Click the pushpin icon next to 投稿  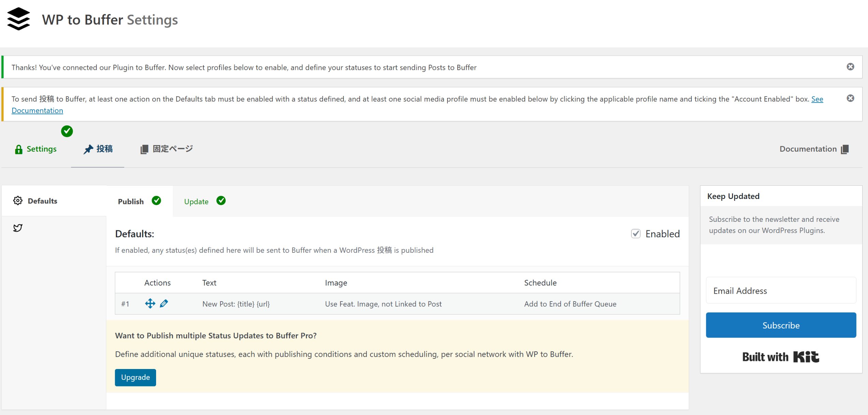pos(88,149)
